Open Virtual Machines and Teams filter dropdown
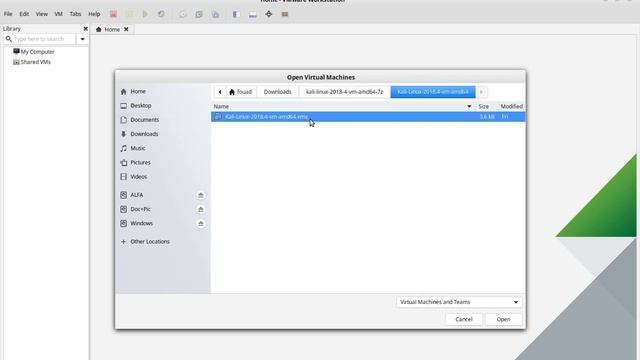This screenshot has width=640, height=360. point(459,302)
